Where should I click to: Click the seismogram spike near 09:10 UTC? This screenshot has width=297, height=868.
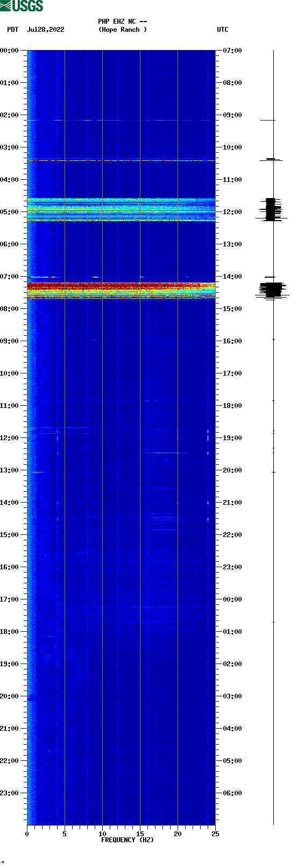coord(268,120)
